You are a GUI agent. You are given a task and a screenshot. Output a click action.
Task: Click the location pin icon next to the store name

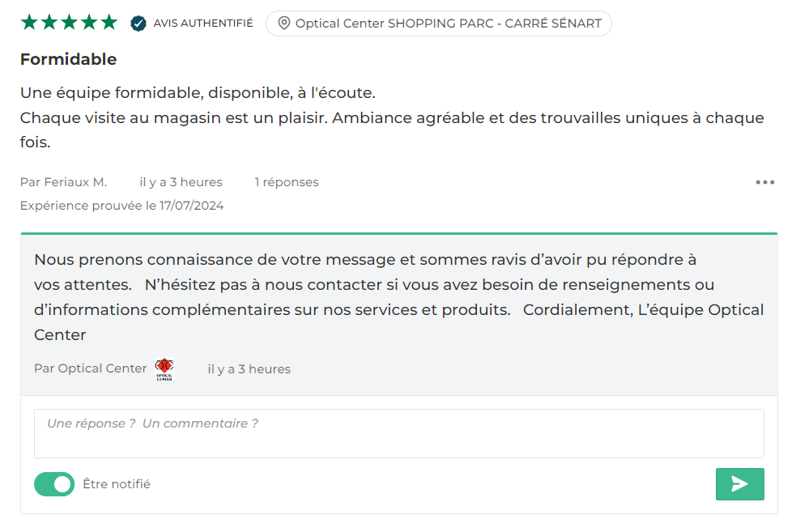[x=283, y=23]
